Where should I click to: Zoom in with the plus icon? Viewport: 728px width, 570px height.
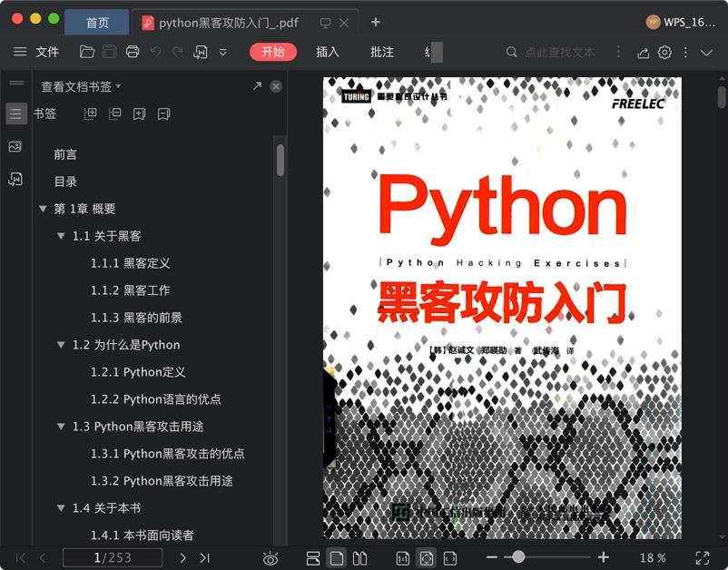pos(603,557)
